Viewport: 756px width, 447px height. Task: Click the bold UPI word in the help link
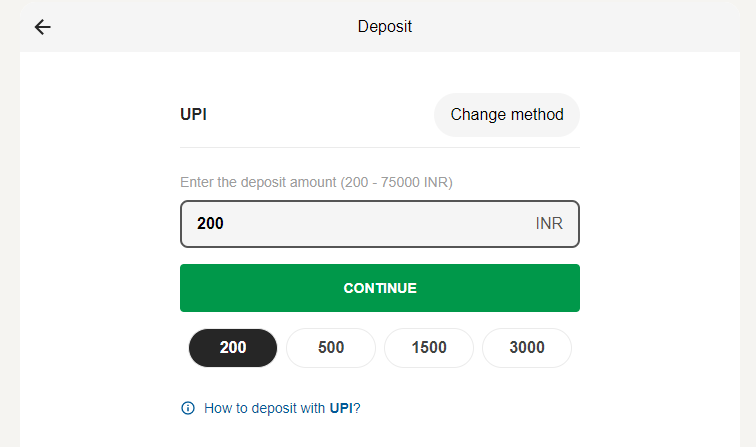(341, 408)
